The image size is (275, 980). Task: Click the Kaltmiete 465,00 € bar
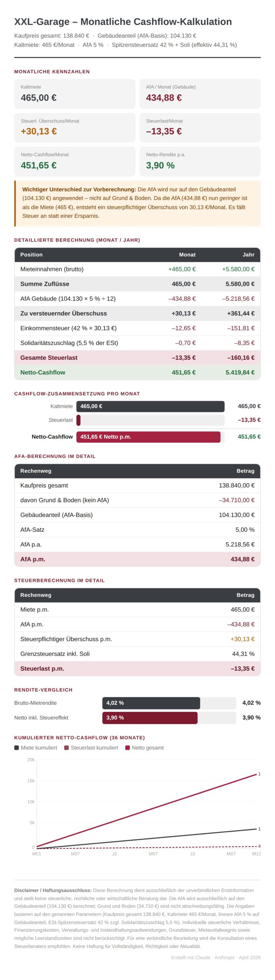(150, 406)
